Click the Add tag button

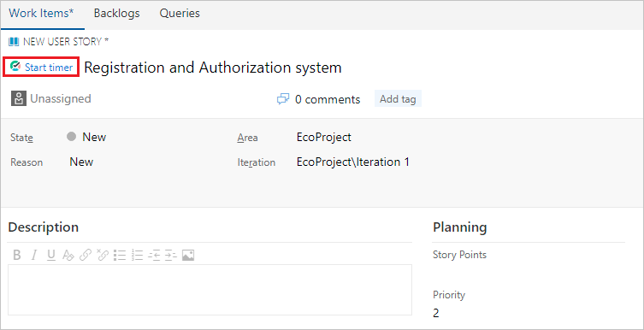pyautogui.click(x=398, y=99)
